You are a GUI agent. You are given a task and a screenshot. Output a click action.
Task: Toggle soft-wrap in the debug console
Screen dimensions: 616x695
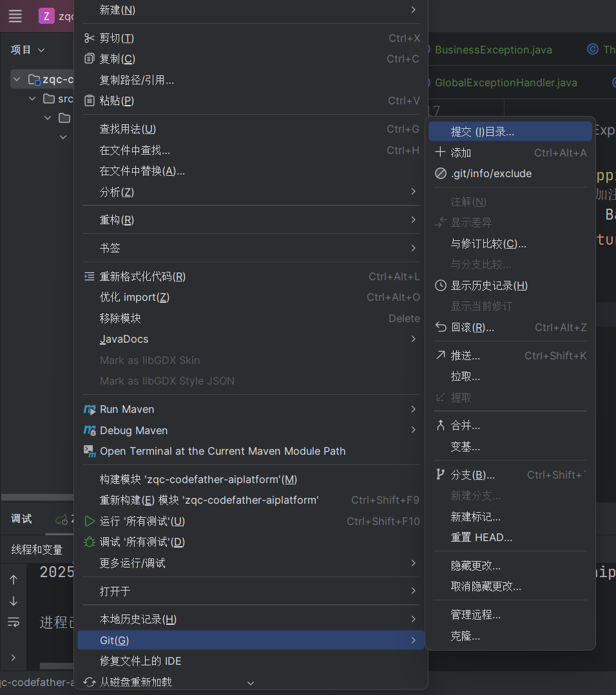(x=14, y=622)
